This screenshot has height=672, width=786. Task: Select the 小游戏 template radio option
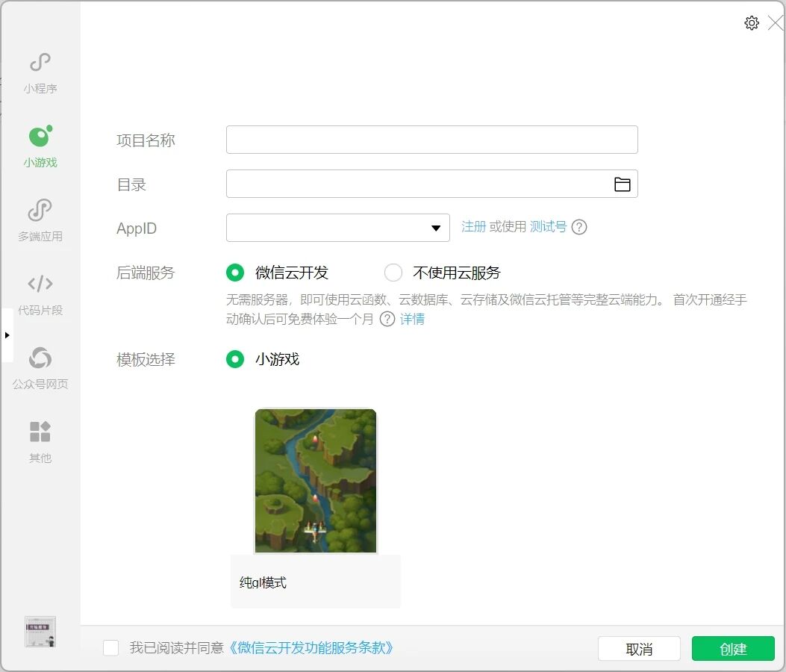tap(234, 359)
